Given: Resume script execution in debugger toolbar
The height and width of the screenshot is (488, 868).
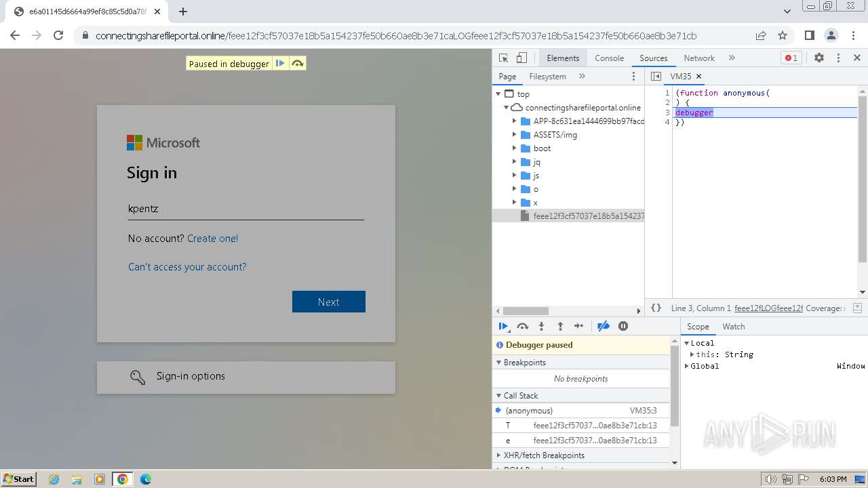Looking at the screenshot, I should [503, 326].
